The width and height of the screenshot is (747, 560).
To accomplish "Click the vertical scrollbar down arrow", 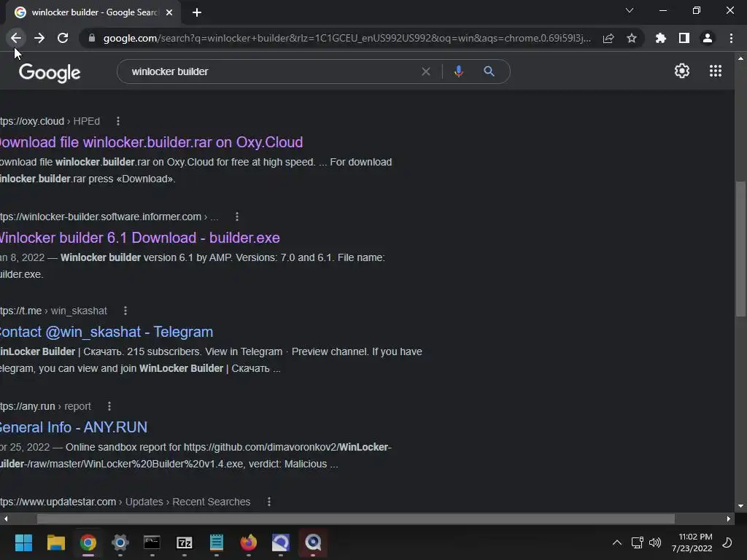I will pos(740,506).
